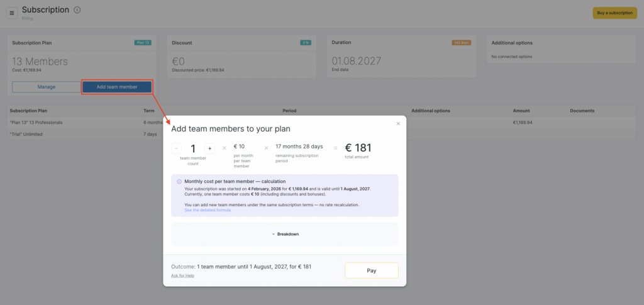
Task: Click Add team member button
Action: click(x=117, y=87)
